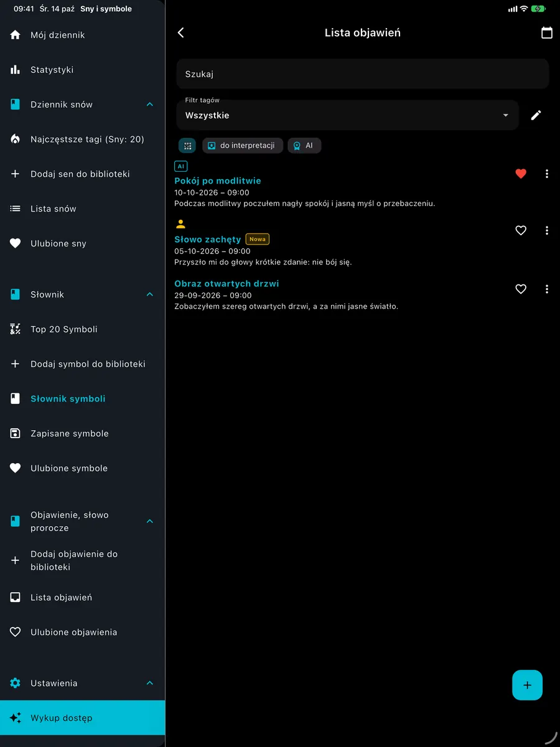This screenshot has width=560, height=747.
Task: Click plus icon for Dodaj sen do biblioteki
Action: 16,174
